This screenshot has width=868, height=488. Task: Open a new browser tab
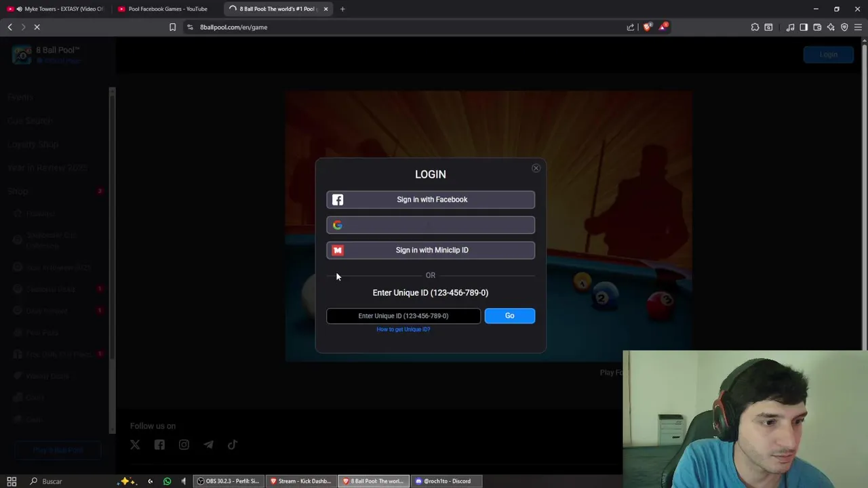342,9
